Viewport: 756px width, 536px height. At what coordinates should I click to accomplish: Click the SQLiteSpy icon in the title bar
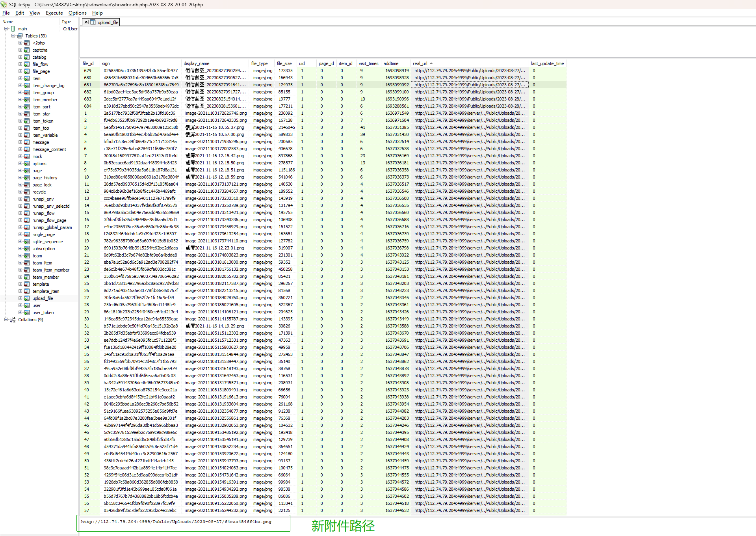(4, 4)
